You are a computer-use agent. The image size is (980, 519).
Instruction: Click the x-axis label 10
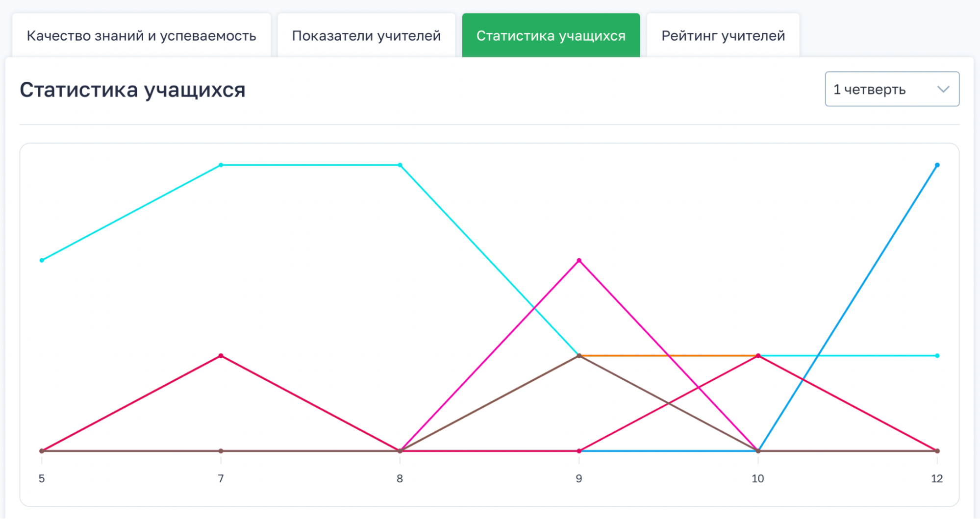point(758,479)
